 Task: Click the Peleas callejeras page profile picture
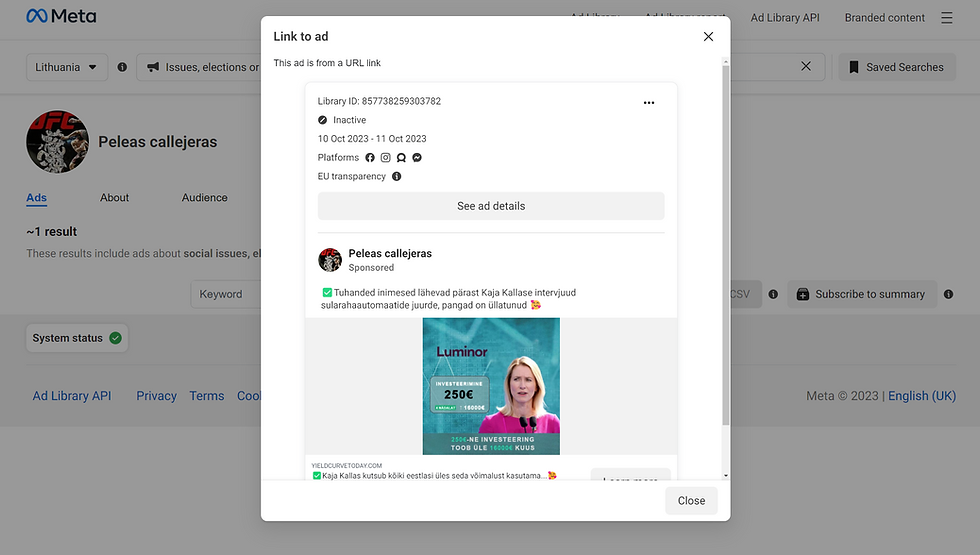click(x=58, y=142)
